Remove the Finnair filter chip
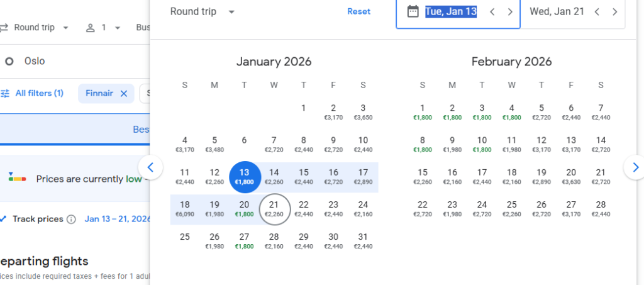 click(124, 94)
